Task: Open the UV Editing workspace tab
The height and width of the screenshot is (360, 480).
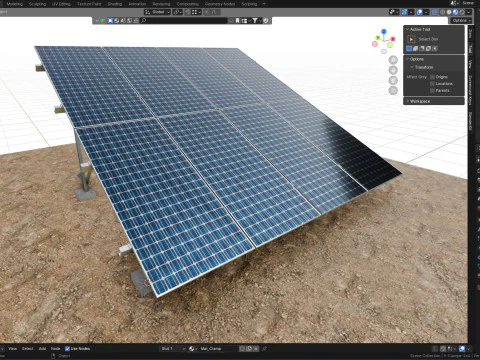Action: 61,4
